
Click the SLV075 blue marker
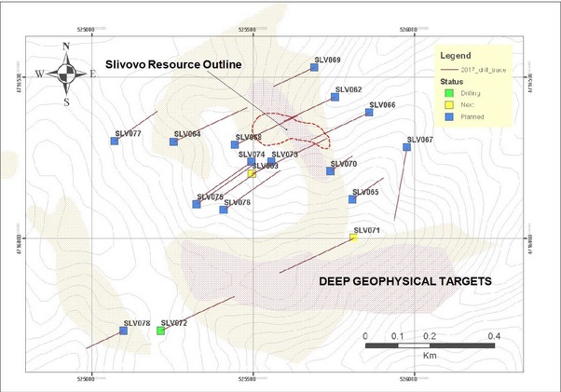224,210
